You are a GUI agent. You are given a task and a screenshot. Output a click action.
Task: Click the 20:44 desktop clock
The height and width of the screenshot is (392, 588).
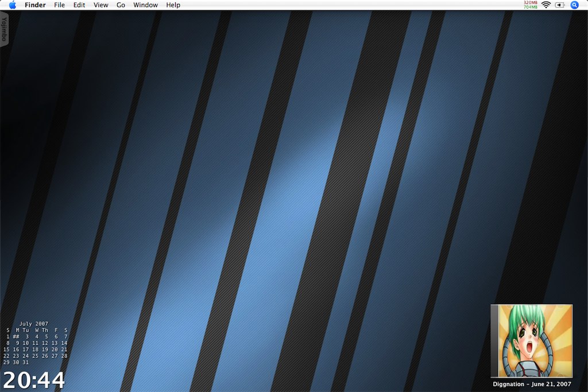[x=34, y=380]
